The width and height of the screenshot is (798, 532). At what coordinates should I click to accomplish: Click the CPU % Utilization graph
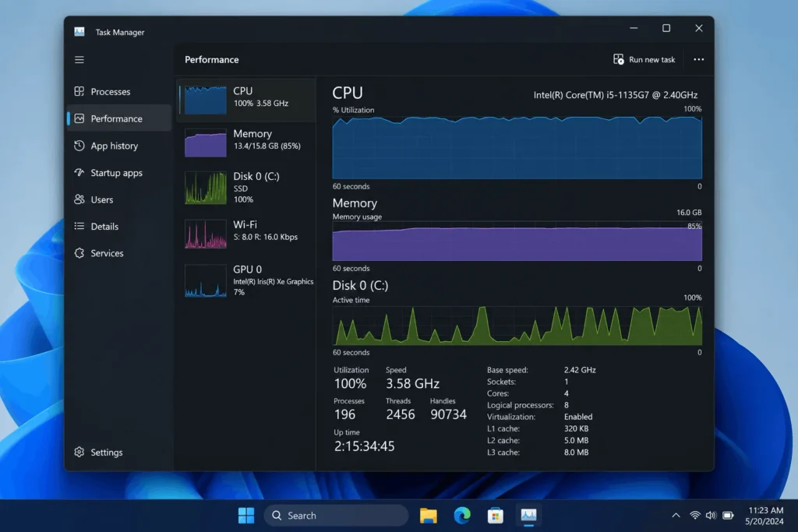click(x=517, y=147)
